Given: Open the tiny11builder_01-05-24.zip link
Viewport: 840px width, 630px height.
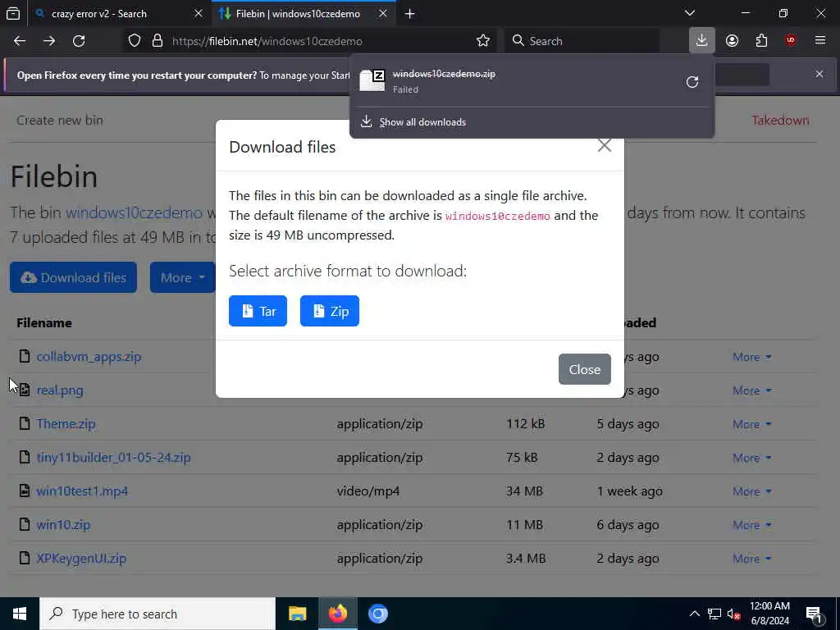Looking at the screenshot, I should pyautogui.click(x=113, y=458).
